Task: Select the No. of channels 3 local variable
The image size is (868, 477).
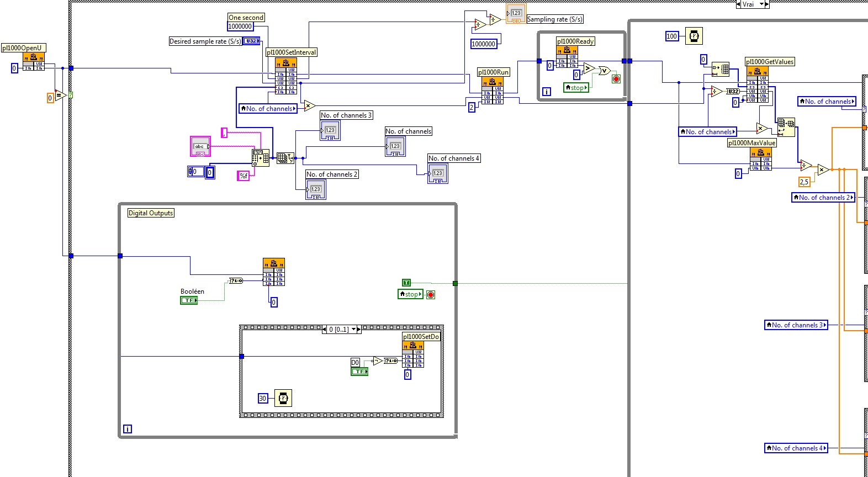Action: (x=796, y=325)
